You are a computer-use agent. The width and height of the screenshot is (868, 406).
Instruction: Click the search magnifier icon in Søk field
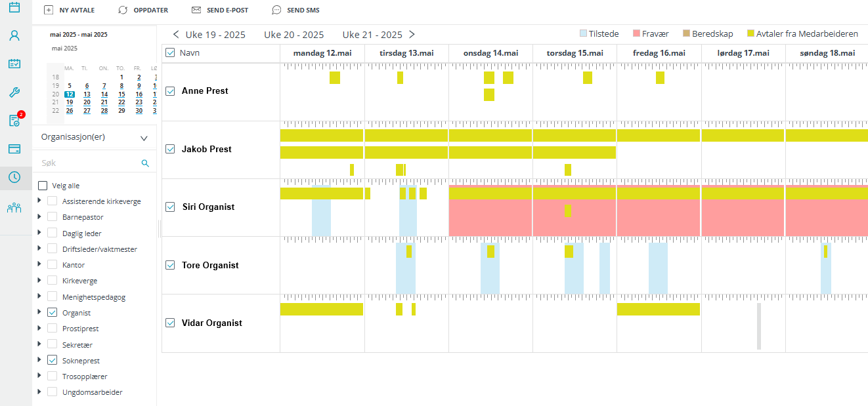coord(145,163)
